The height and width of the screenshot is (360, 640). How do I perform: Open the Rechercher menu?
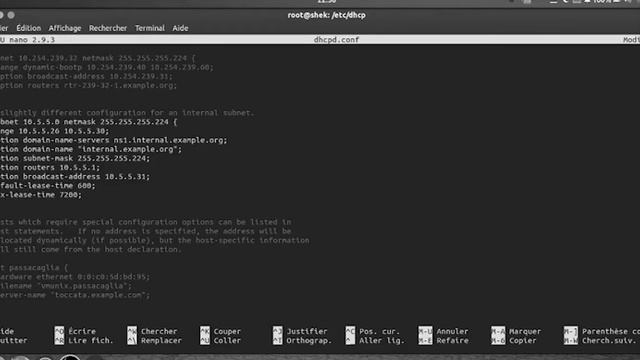(x=108, y=28)
